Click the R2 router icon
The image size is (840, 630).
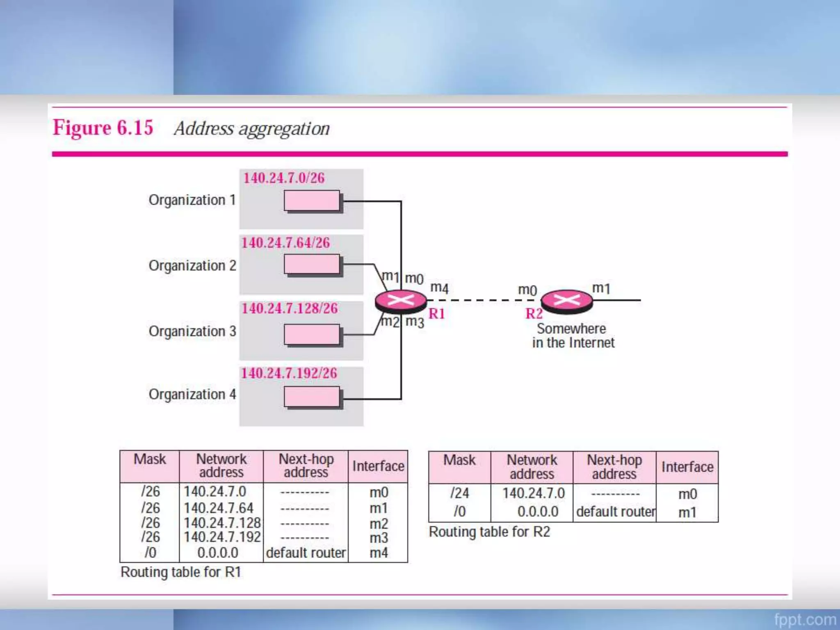[x=567, y=301]
